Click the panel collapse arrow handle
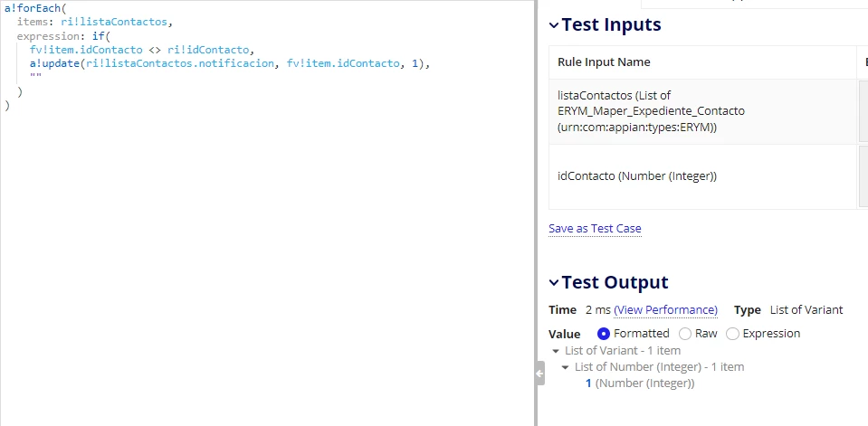The height and width of the screenshot is (426, 868). tap(539, 374)
